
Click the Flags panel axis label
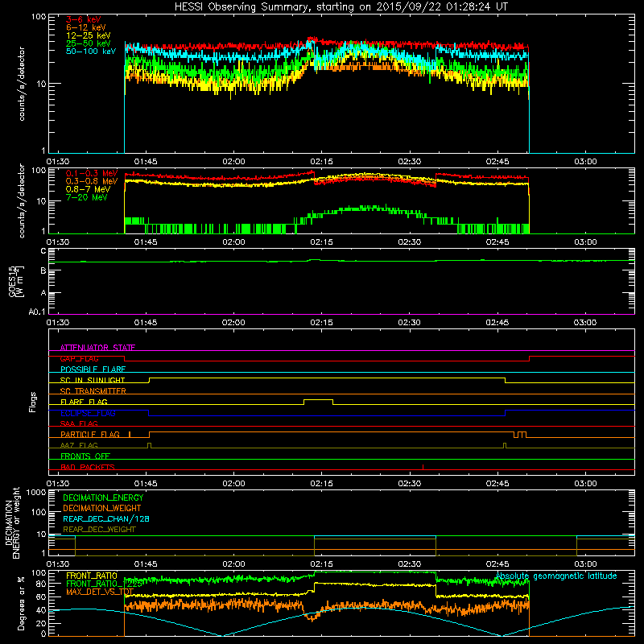[33, 402]
